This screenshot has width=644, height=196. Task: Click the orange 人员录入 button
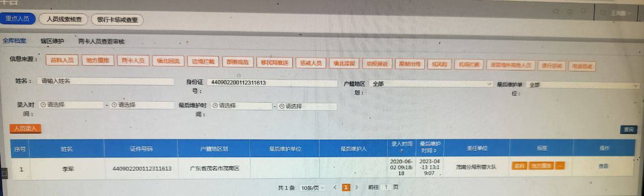[26, 128]
